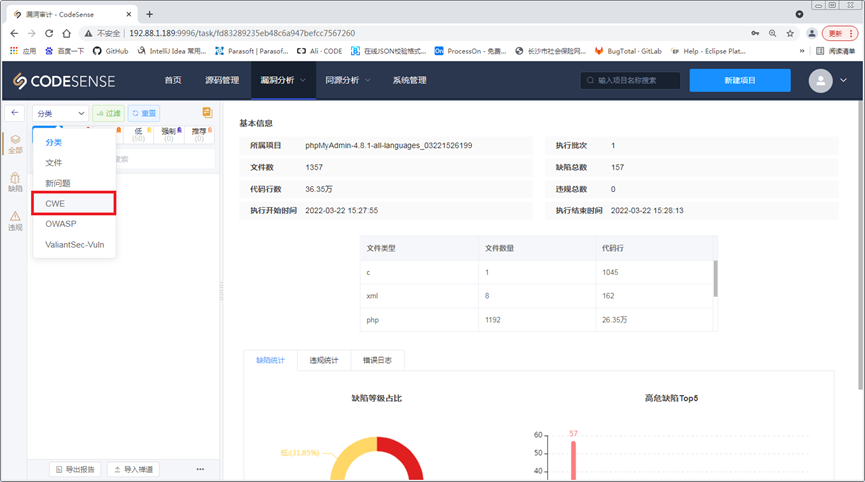865x482 pixels.
Task: Click the red segment of the donut chart
Action: [x=408, y=458]
